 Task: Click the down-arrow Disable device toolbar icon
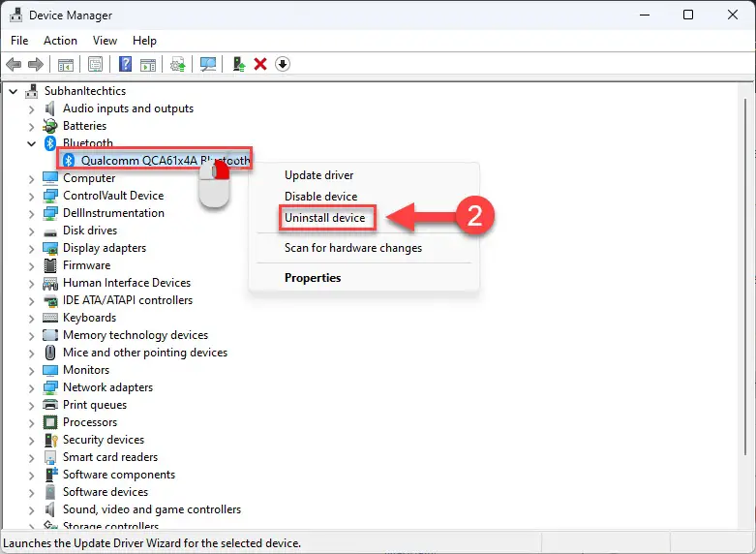click(x=283, y=64)
